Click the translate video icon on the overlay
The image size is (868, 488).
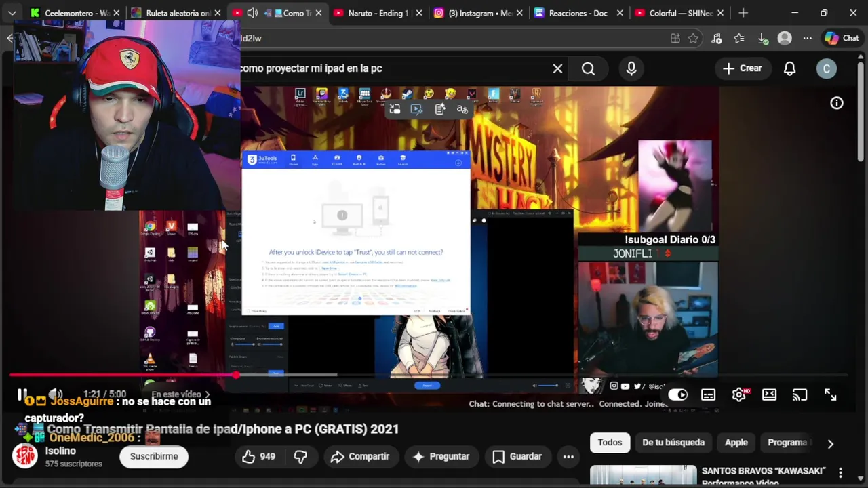tap(462, 109)
